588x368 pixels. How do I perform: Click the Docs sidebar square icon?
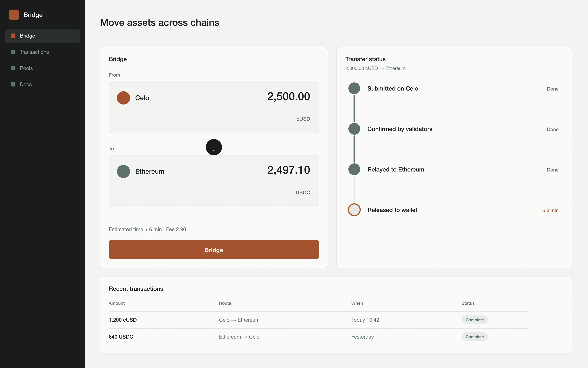pos(13,84)
